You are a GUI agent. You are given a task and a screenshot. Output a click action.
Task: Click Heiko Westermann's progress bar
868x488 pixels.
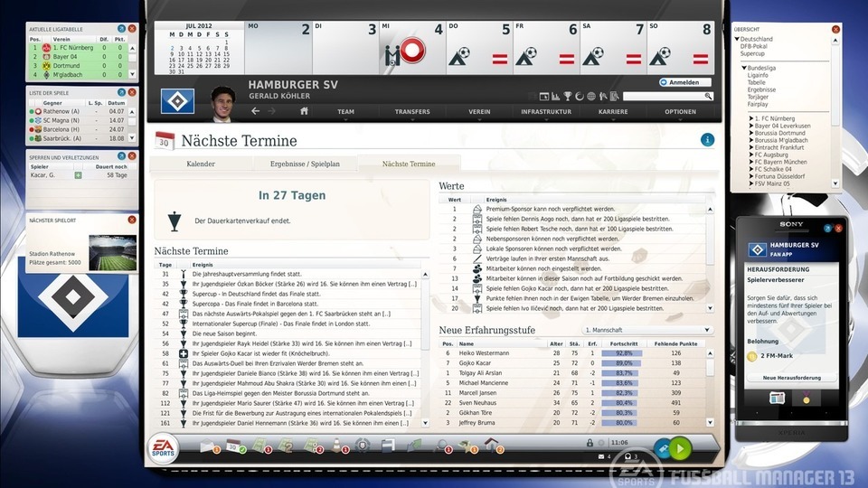pos(624,353)
